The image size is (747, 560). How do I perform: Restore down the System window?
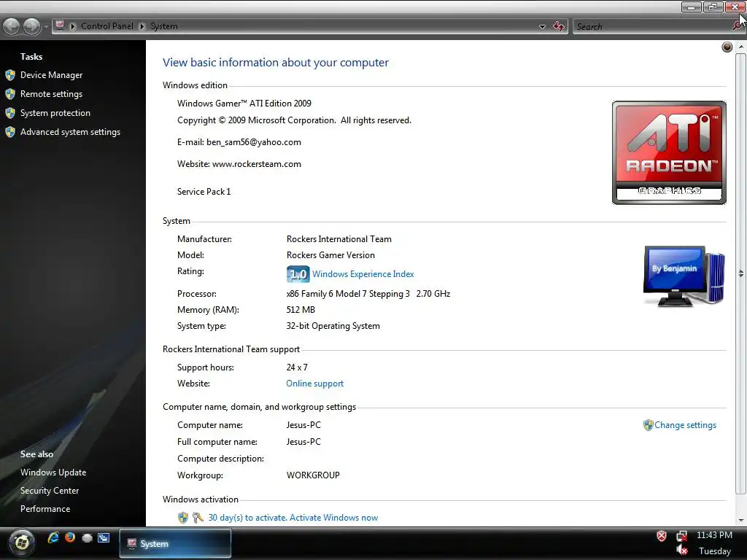coord(713,7)
